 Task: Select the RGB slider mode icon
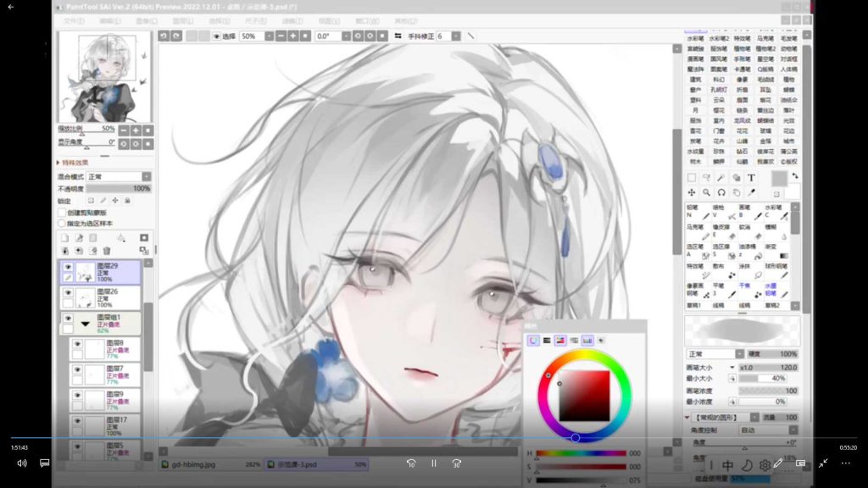(x=547, y=341)
